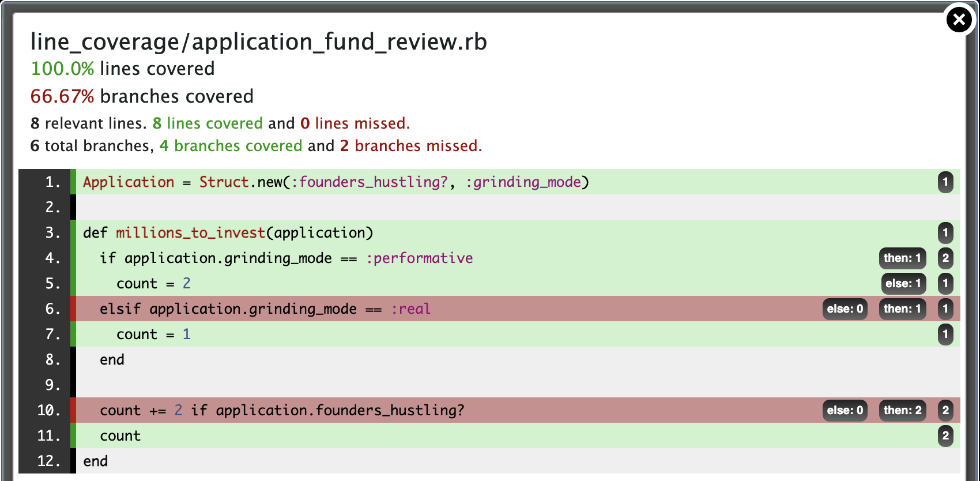The height and width of the screenshot is (481, 980).
Task: Click line number 6 in the gutter
Action: [x=52, y=309]
